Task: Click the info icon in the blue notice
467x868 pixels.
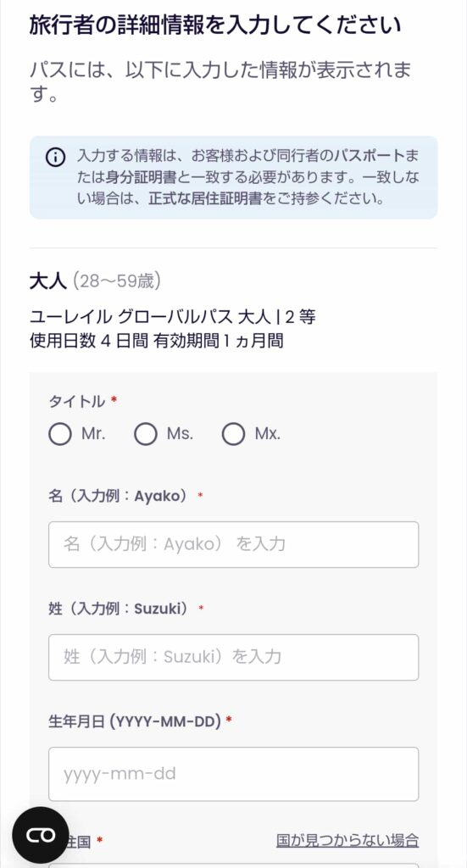Action: tap(55, 158)
